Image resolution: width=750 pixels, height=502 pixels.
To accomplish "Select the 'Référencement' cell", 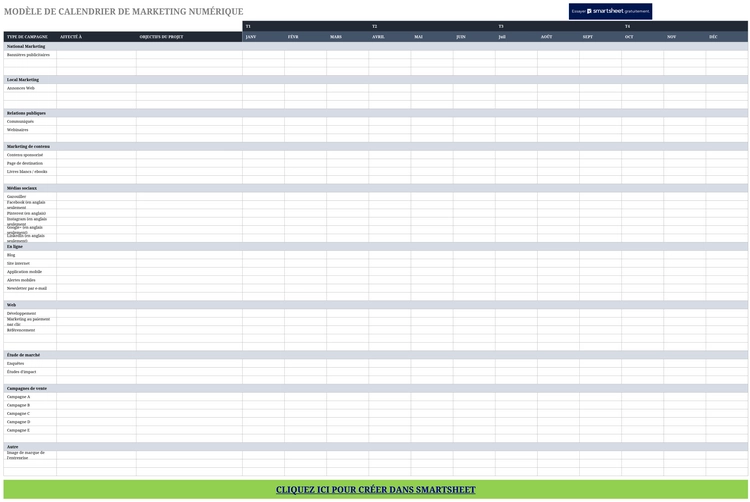I will click(x=30, y=330).
